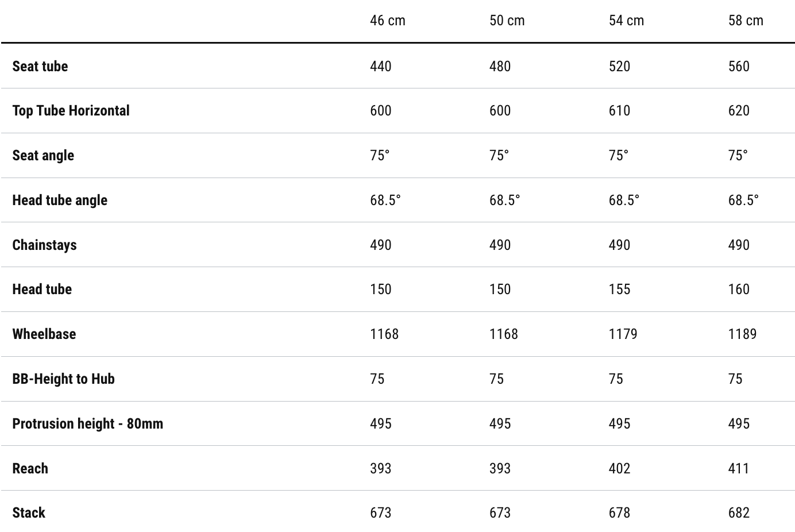Click the 682 stack value
The width and height of the screenshot is (795, 532).
coord(739,512)
